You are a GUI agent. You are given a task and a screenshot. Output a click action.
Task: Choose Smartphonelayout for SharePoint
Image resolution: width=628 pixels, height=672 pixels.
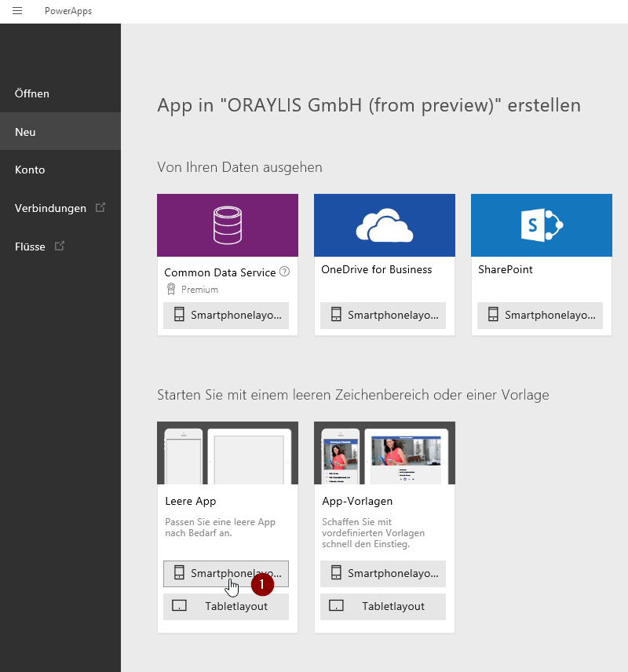[540, 316]
